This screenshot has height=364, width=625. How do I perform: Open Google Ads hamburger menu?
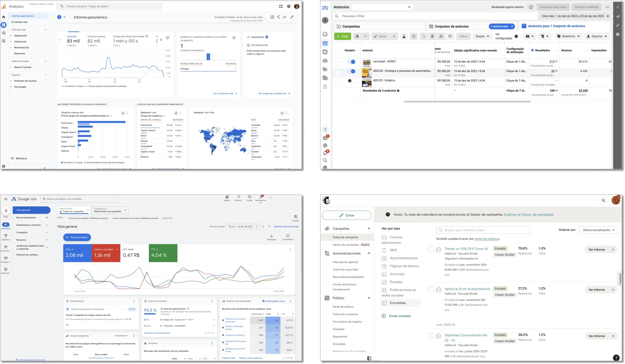[6, 199]
